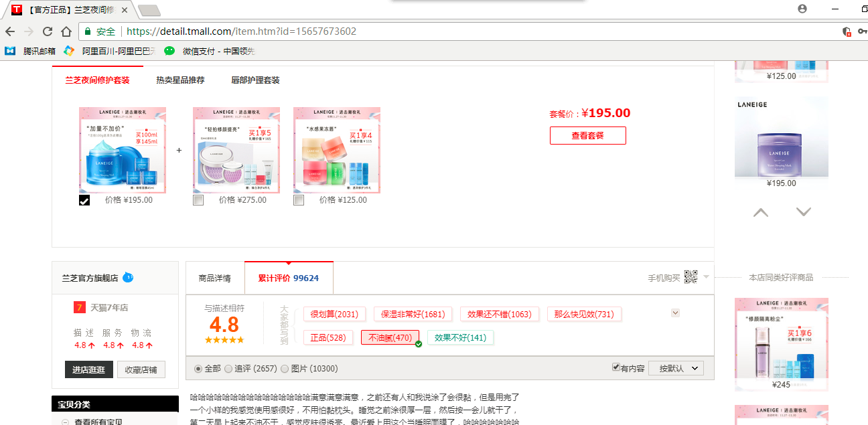The width and height of the screenshot is (868, 425).
Task: Open the lip mask jars bundle thumbnail
Action: click(337, 151)
